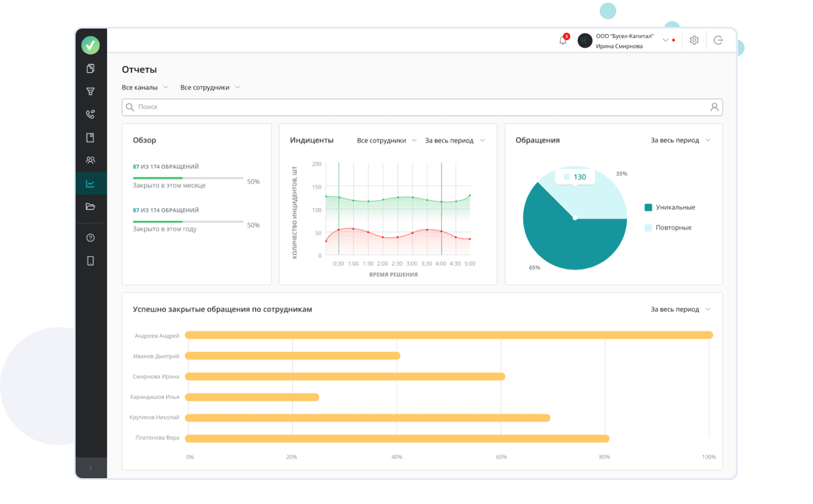Click the '35%' pie chart label
This screenshot has width=813, height=504.
[x=622, y=174]
